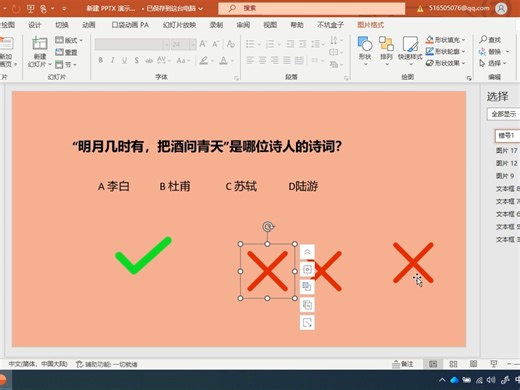Click the Show All (全部显示) button

(504, 114)
